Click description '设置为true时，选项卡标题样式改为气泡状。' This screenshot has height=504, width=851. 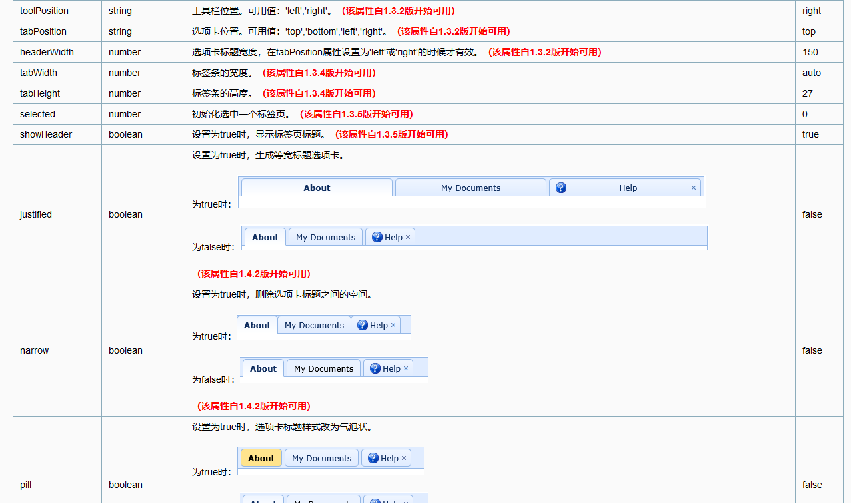click(282, 427)
